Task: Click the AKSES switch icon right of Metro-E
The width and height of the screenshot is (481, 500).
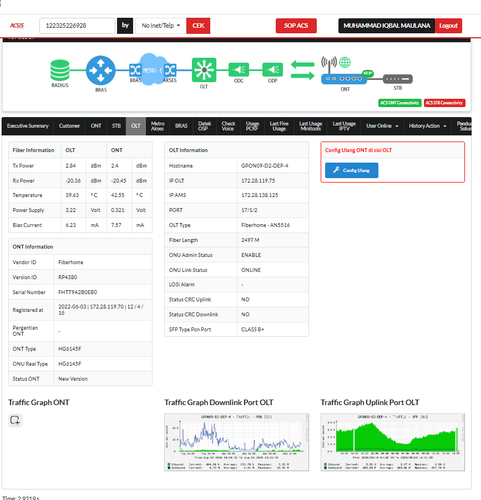Action: (170, 70)
